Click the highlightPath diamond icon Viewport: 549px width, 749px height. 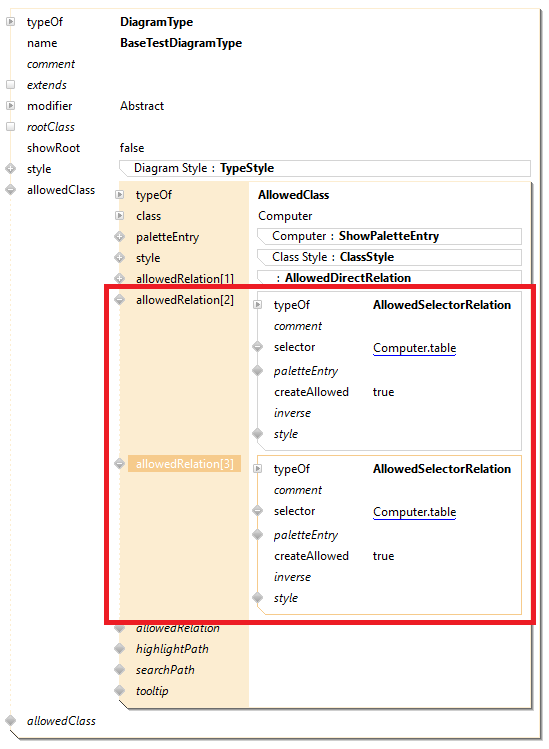119,649
